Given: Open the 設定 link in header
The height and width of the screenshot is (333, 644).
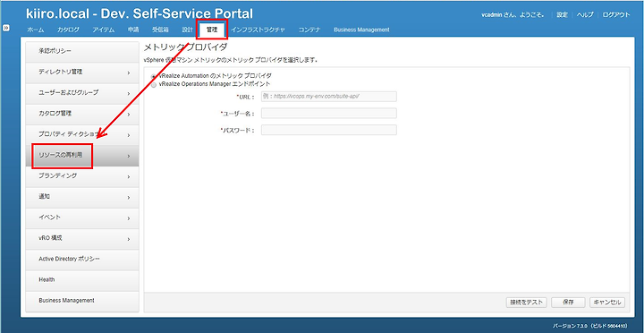Looking at the screenshot, I should [562, 15].
